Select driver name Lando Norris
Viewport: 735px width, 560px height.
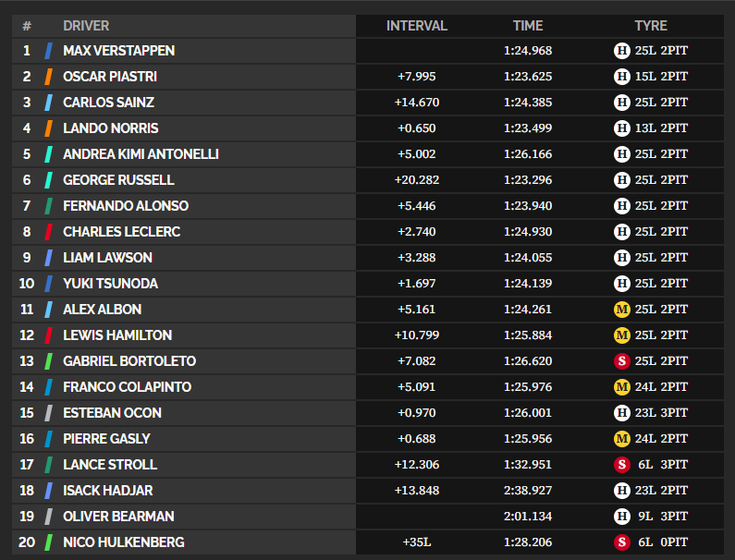click(x=110, y=128)
